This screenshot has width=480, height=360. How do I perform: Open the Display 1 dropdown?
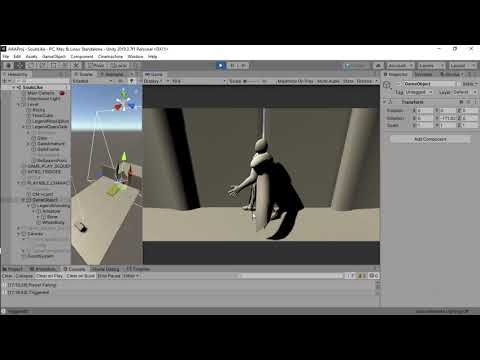157,81
